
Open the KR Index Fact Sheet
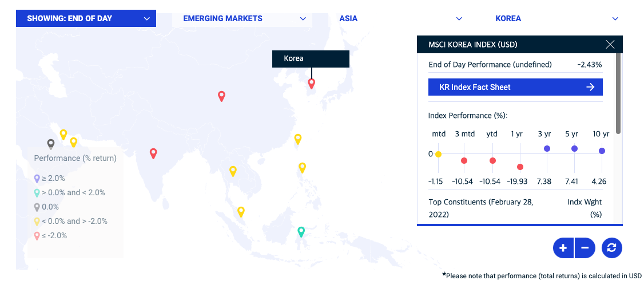coord(515,87)
